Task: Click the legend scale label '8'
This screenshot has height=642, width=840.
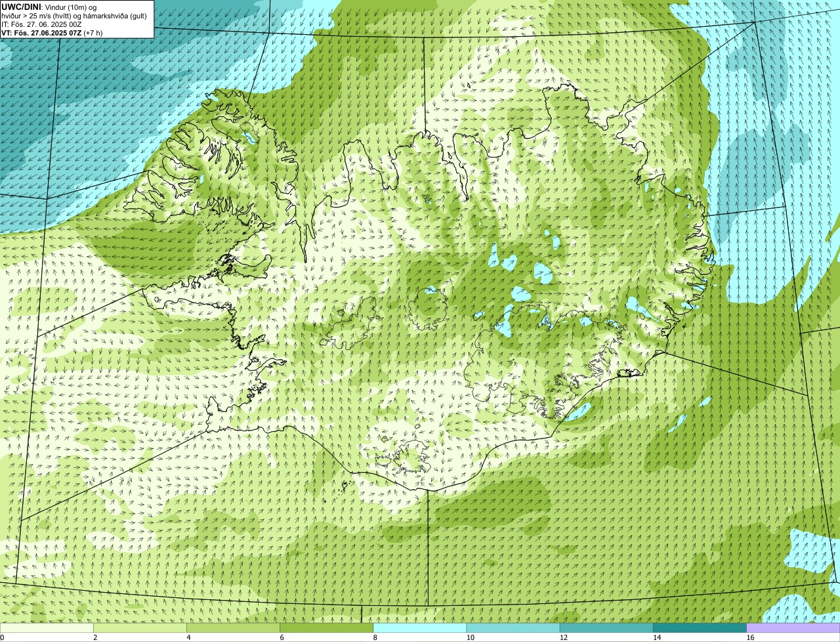Action: pos(375,637)
